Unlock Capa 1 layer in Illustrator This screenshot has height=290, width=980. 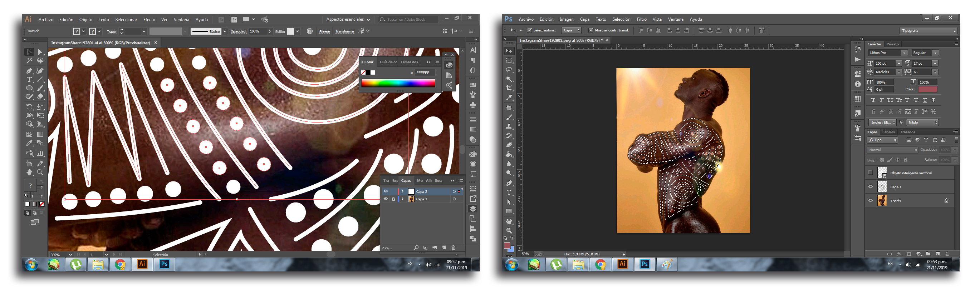[393, 199]
